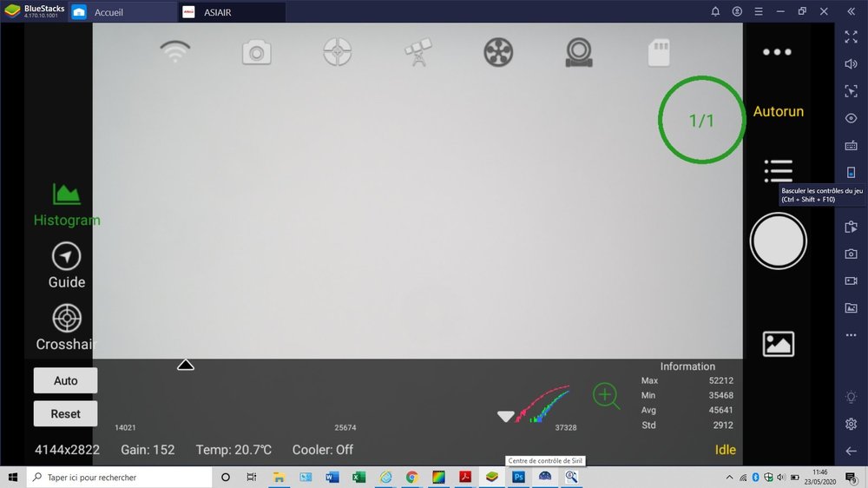Click the 4144x2822 resolution text
The height and width of the screenshot is (488, 868).
point(67,450)
